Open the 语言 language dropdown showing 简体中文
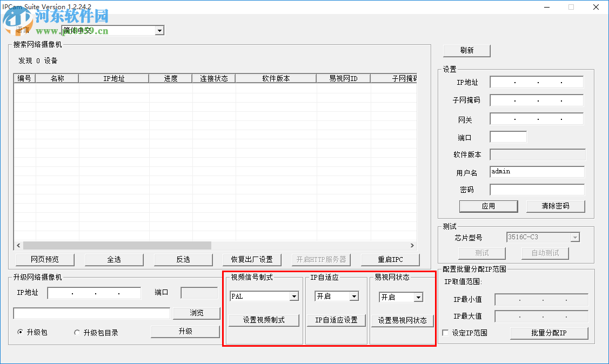The width and height of the screenshot is (609, 364). 159,30
